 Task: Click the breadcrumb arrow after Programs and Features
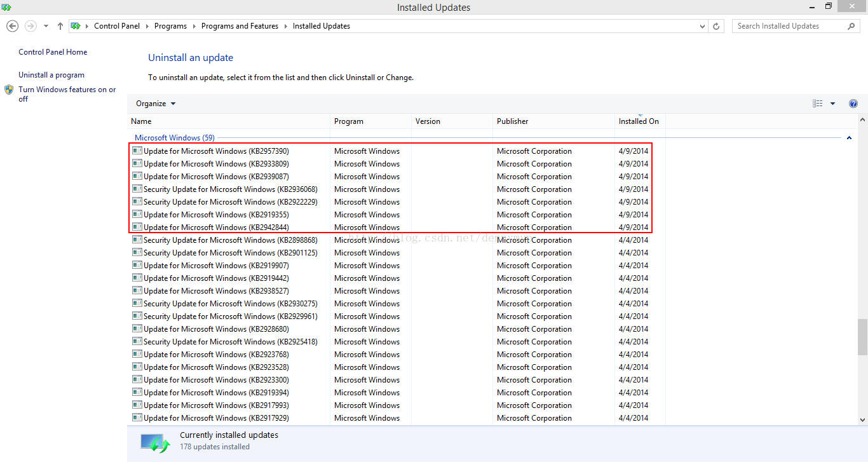(x=285, y=26)
